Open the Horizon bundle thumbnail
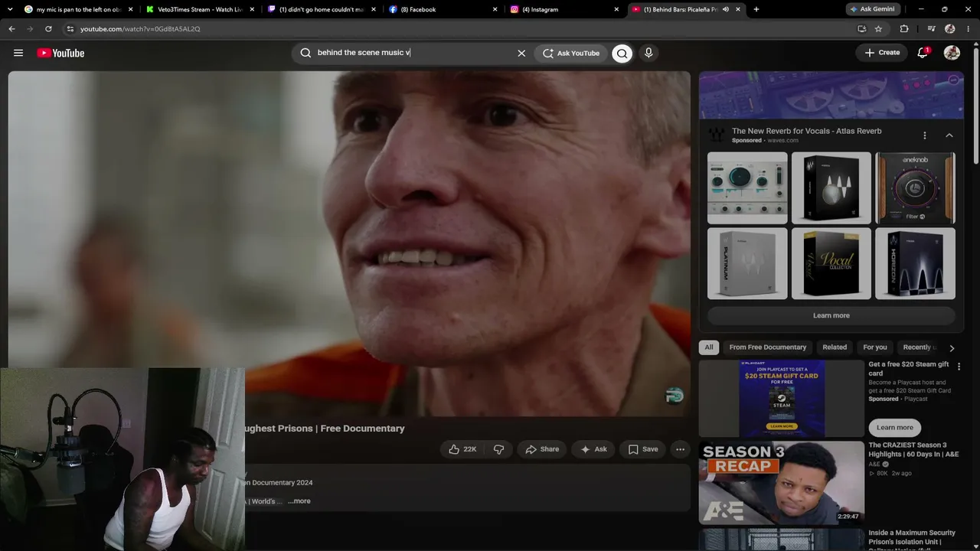980x551 pixels. point(915,263)
